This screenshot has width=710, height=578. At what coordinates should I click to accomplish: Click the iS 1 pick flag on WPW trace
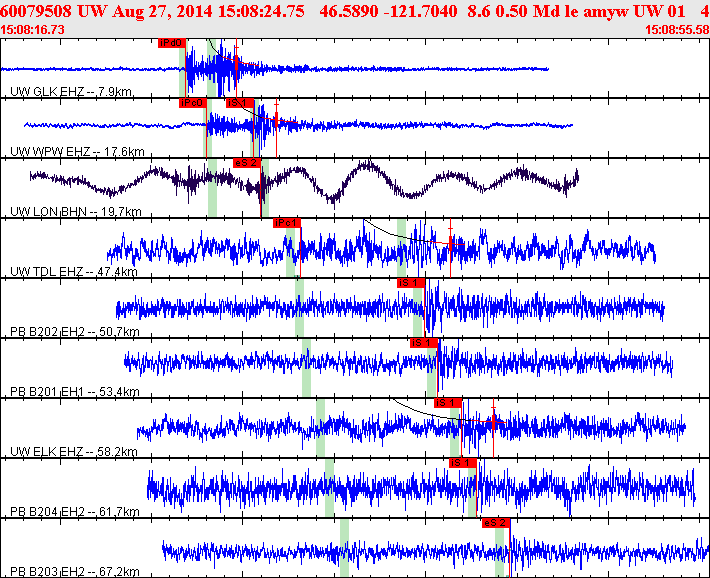[238, 102]
